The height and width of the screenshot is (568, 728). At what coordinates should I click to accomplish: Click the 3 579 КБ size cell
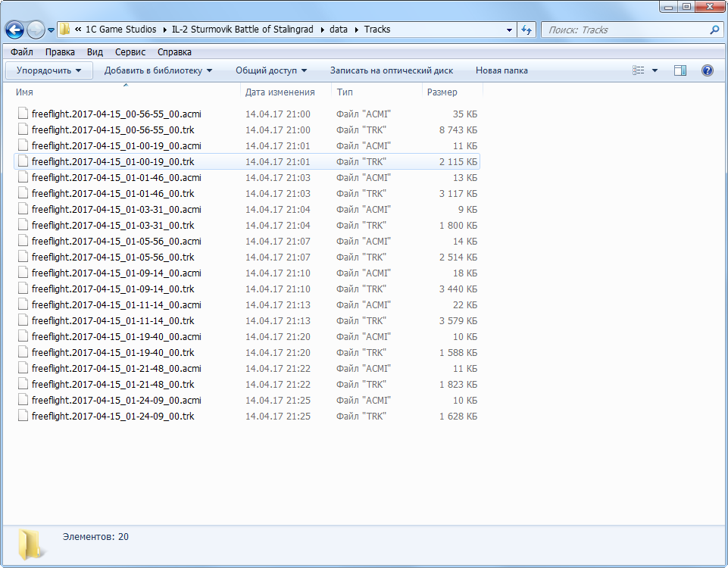[458, 320]
